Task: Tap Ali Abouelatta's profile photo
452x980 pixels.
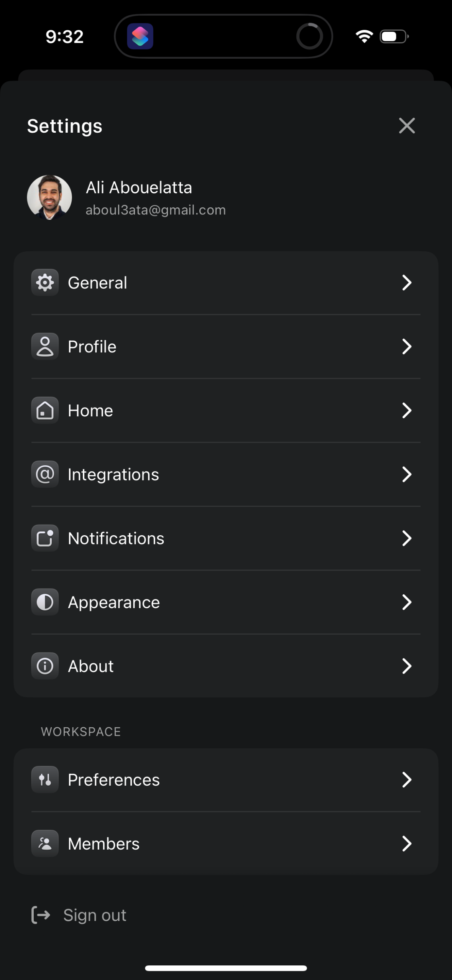Action: coord(49,197)
